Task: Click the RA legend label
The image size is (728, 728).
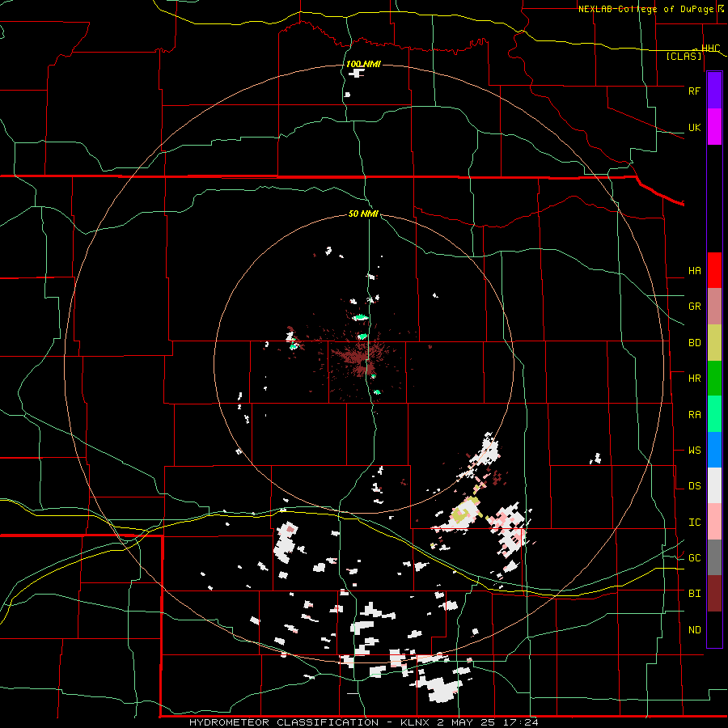Action: pos(694,415)
